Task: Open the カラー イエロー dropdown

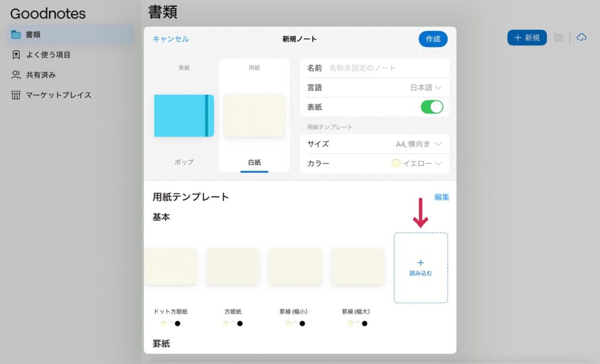Action: pos(417,163)
